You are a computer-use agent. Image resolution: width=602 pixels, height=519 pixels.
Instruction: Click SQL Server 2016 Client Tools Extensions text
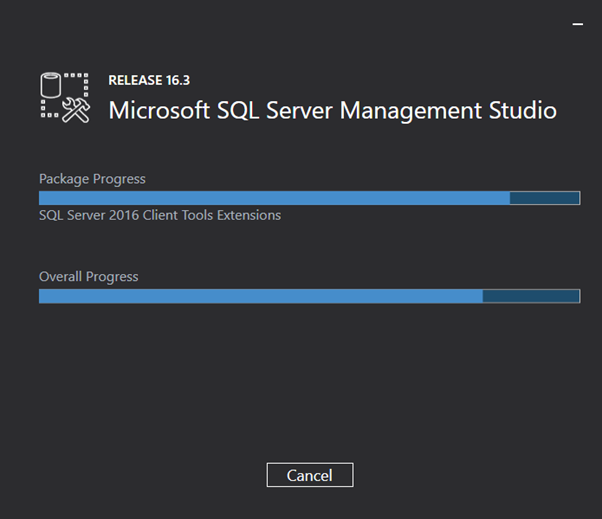coord(160,215)
